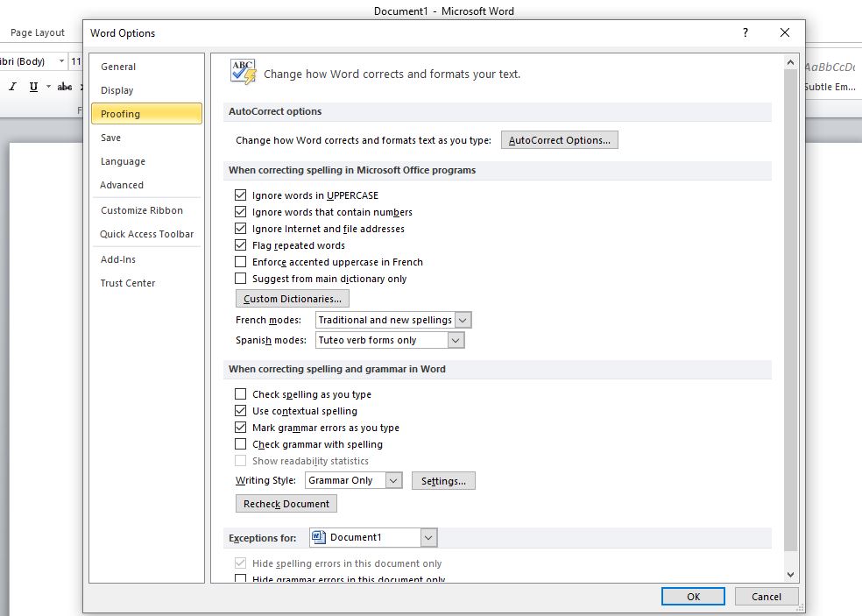Uncheck Flag repeated words
The image size is (862, 616).
coord(240,244)
